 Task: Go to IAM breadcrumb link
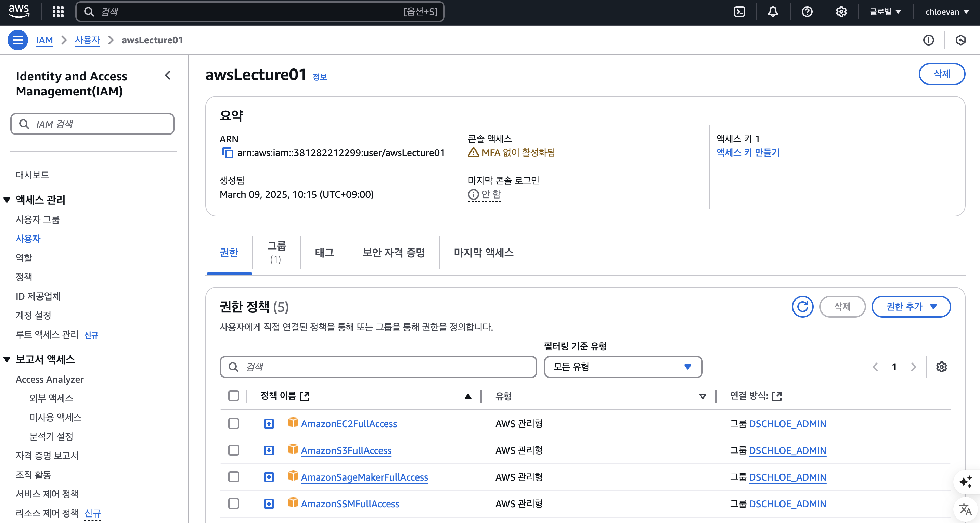[x=44, y=40]
